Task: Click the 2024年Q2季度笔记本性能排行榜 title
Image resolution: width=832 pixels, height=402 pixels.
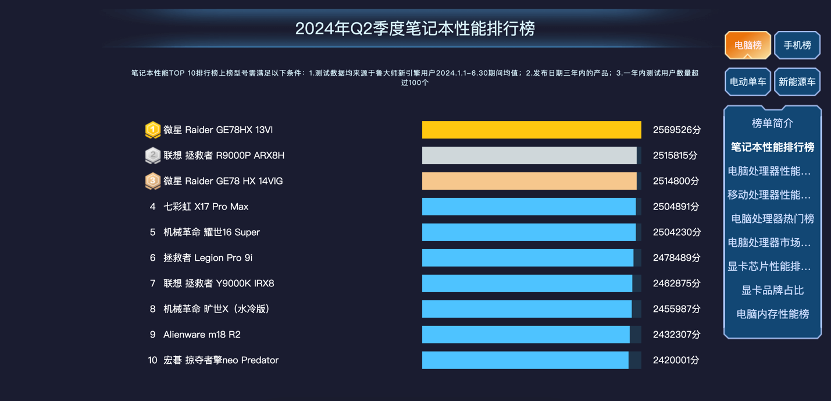Action: (415, 29)
